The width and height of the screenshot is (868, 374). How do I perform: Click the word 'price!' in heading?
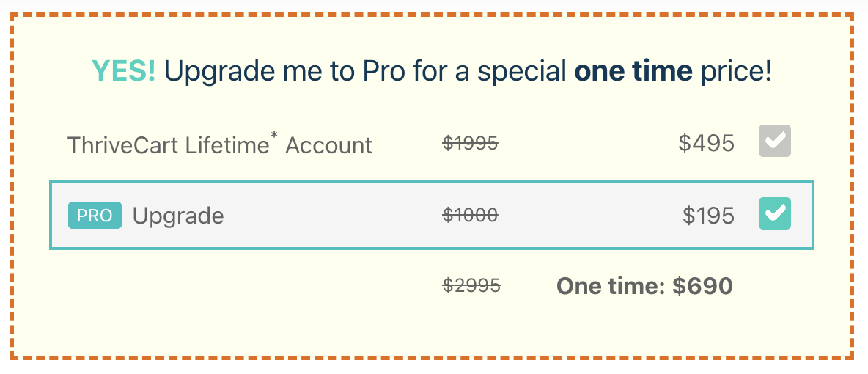tap(736, 72)
